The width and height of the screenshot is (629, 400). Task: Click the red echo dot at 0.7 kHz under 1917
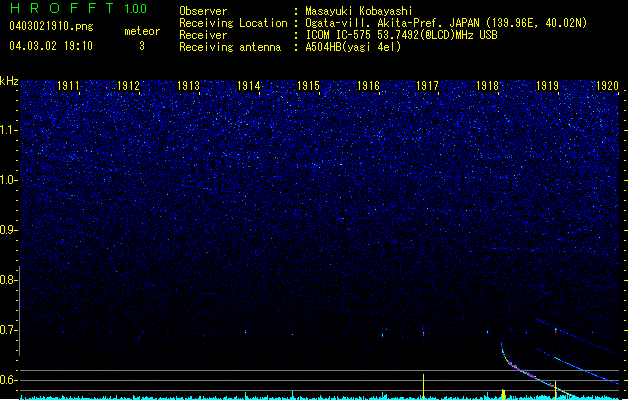423,333
